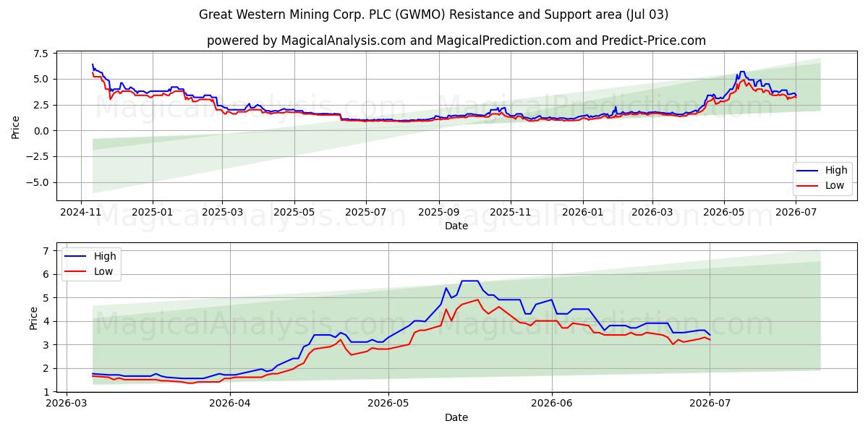868x434 pixels.
Task: Click the '2024-11' tick label on top chart
Action: (80, 212)
